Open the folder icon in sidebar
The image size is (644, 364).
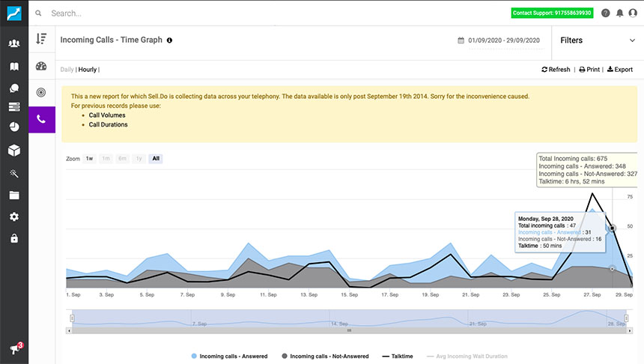tap(14, 195)
